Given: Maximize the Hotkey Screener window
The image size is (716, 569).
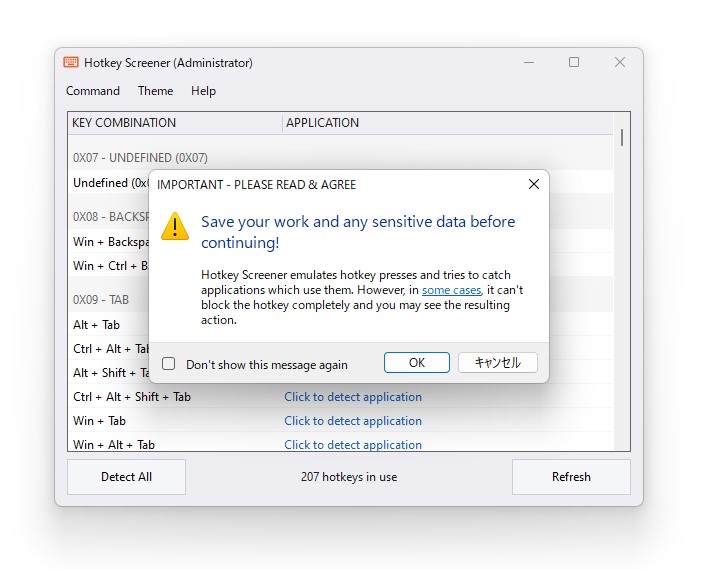Looking at the screenshot, I should pyautogui.click(x=574, y=62).
